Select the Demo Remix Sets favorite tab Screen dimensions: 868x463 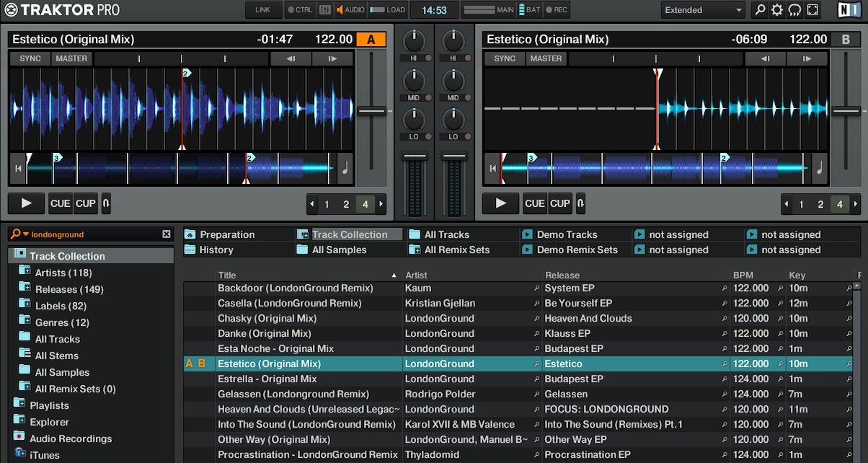coord(577,250)
